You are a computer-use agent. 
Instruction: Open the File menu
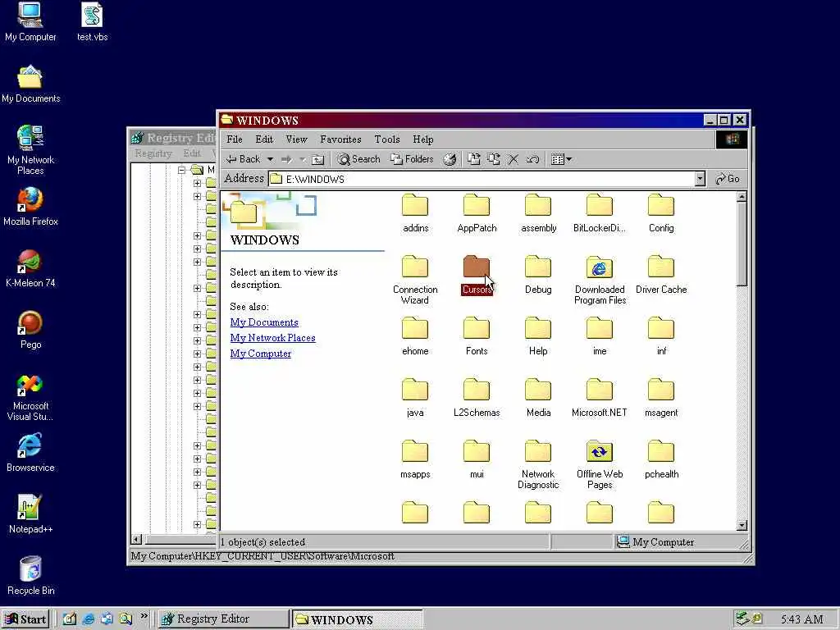pos(235,139)
